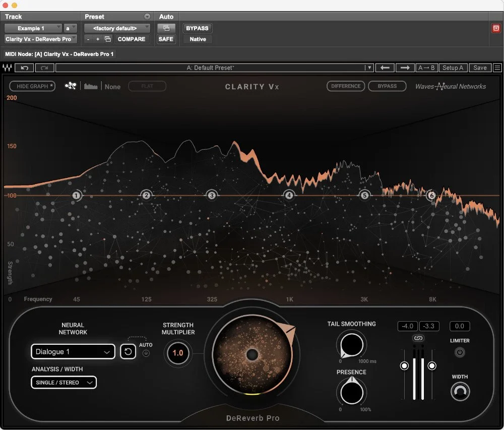Click the FLAT button

tap(147, 86)
